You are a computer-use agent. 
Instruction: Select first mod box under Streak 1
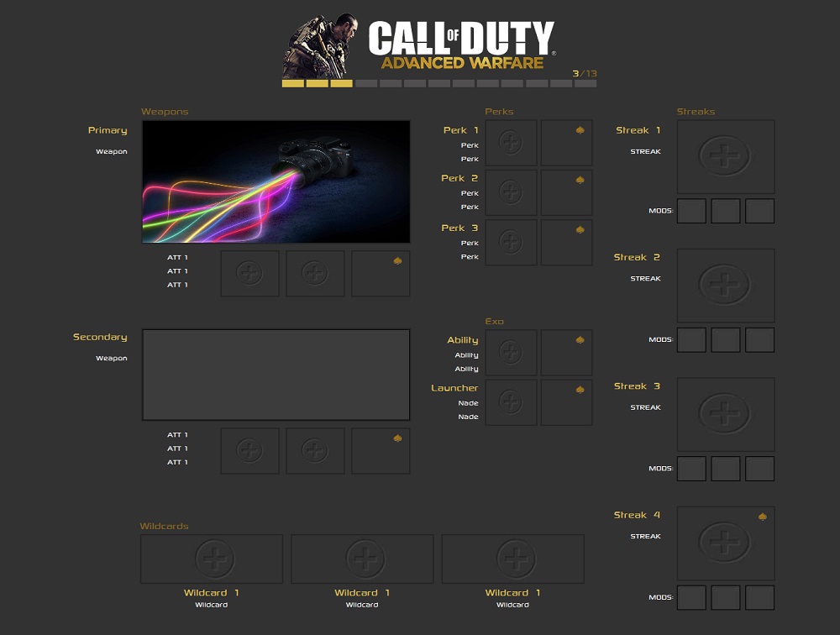click(x=691, y=211)
